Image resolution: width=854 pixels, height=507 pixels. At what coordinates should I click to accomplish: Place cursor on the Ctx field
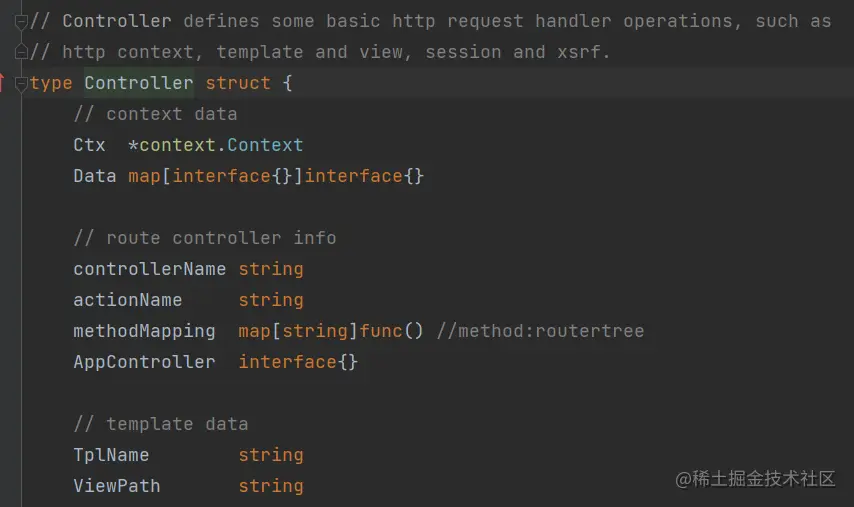point(89,145)
